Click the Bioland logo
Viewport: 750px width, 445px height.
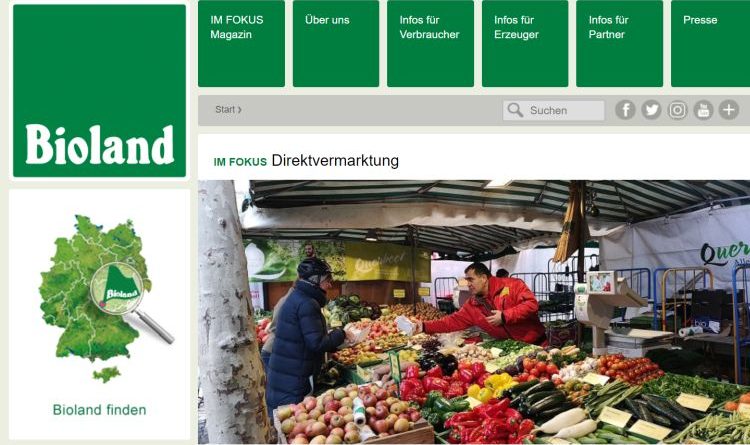(99, 91)
